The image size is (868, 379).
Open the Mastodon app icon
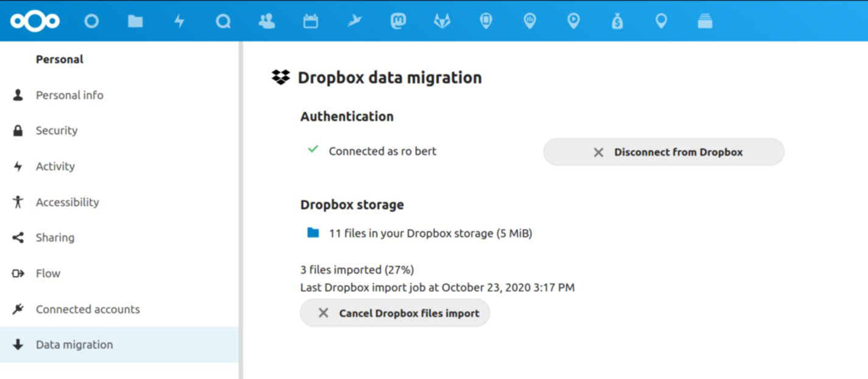click(x=398, y=21)
